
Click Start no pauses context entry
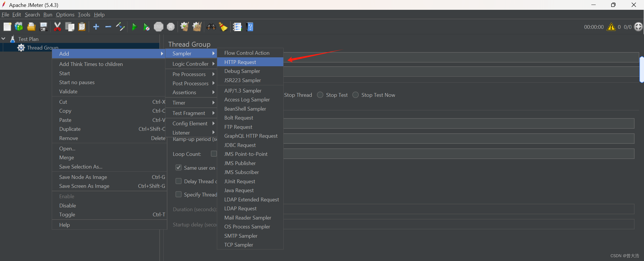click(109, 82)
